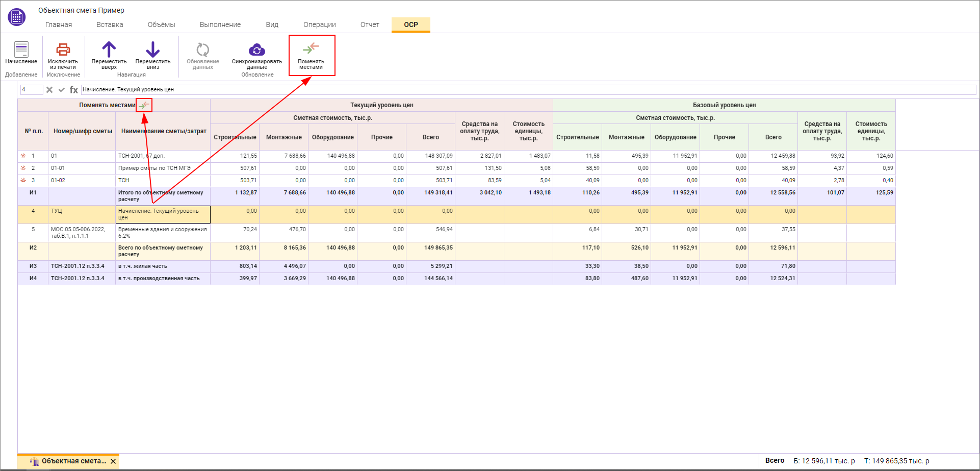Click № п.п. column header
The image size is (980, 471).
[34, 131]
